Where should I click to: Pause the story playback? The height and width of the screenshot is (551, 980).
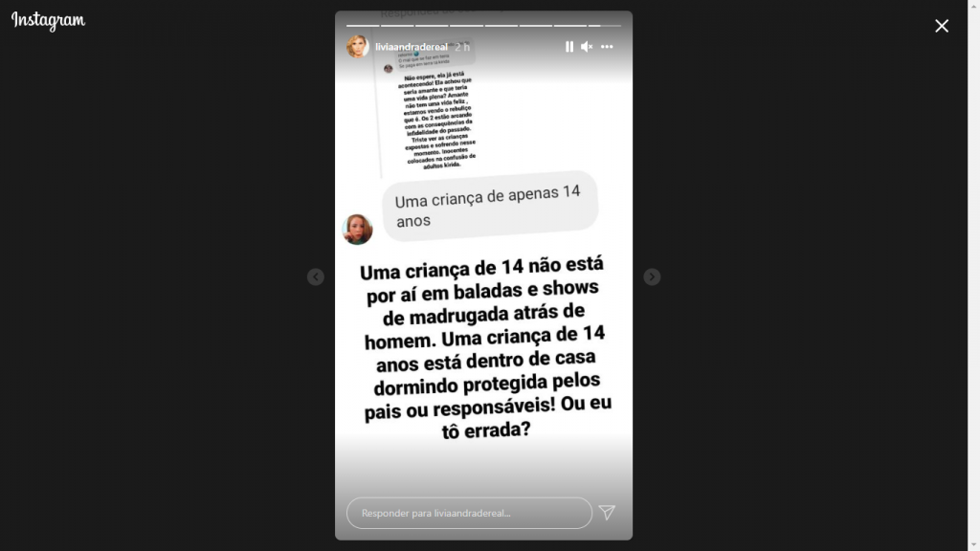click(x=568, y=47)
